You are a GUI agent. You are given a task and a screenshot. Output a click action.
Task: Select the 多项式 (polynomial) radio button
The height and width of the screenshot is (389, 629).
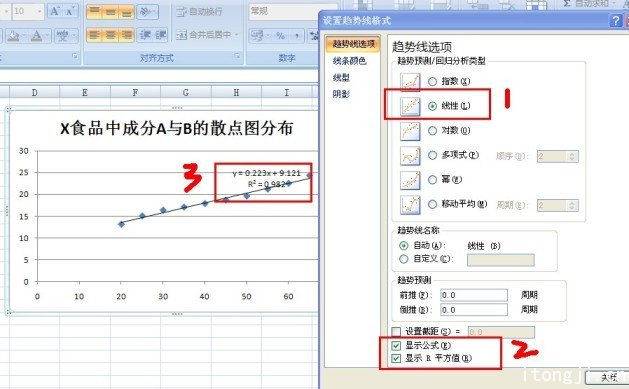(x=432, y=155)
